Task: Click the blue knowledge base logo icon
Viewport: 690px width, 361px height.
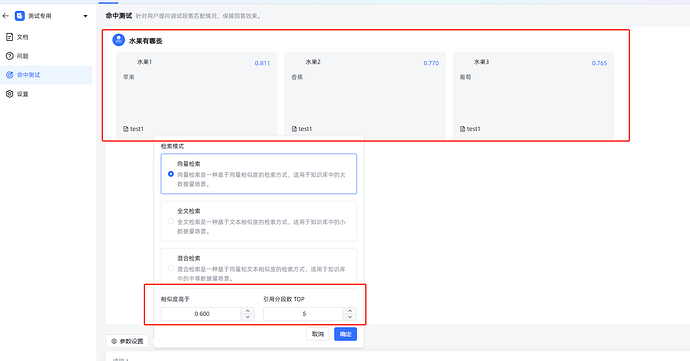Action: click(x=20, y=16)
